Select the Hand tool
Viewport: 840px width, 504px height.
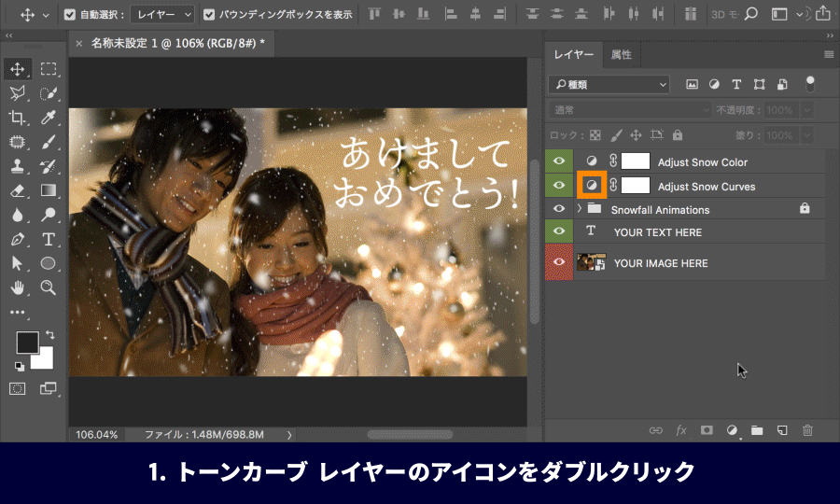(x=18, y=287)
